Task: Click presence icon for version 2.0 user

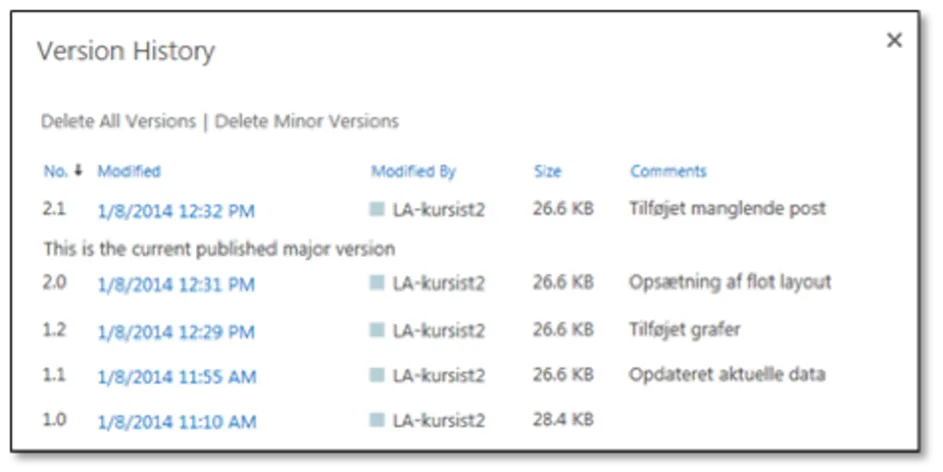Action: (x=377, y=282)
